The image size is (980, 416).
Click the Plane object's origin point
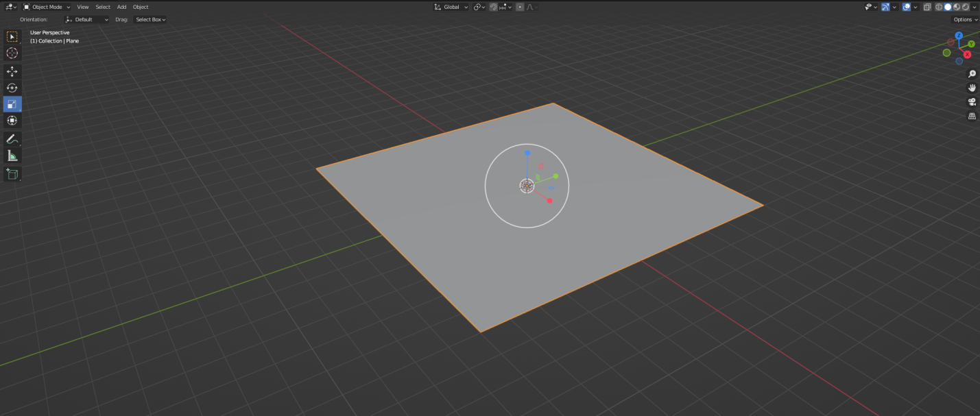(x=527, y=186)
